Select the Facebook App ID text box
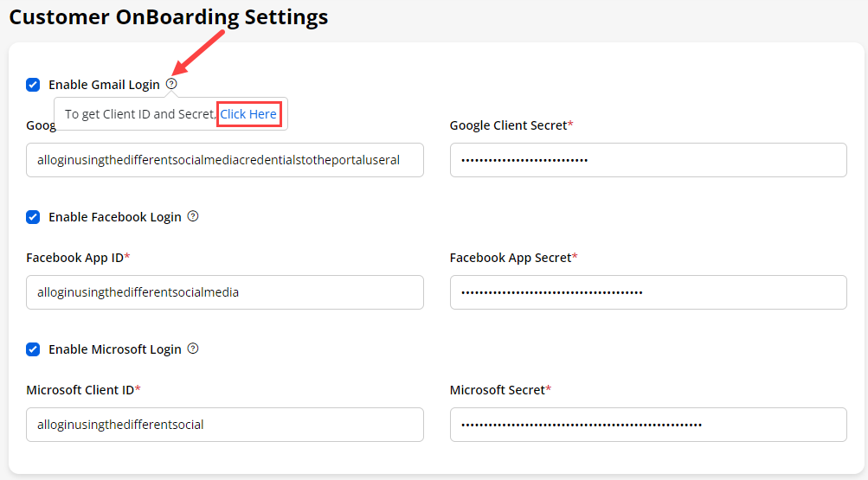Viewport: 868px width, 480px height. [225, 292]
